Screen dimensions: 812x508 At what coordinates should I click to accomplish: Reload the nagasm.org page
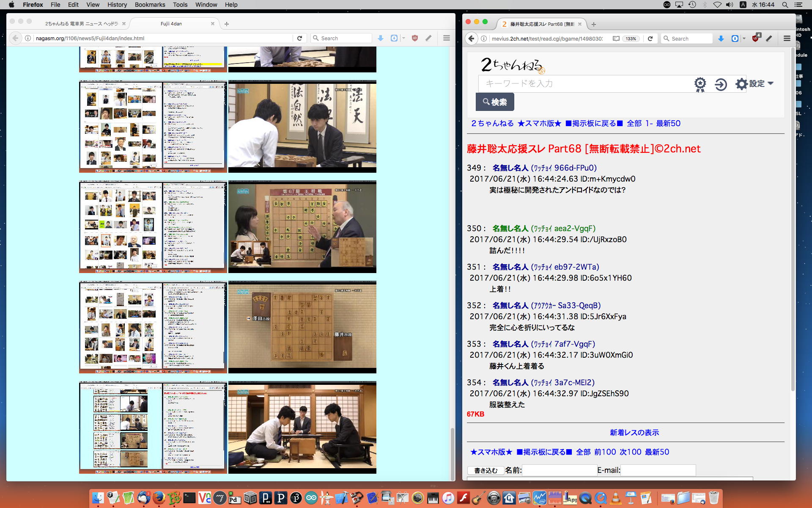coord(299,38)
